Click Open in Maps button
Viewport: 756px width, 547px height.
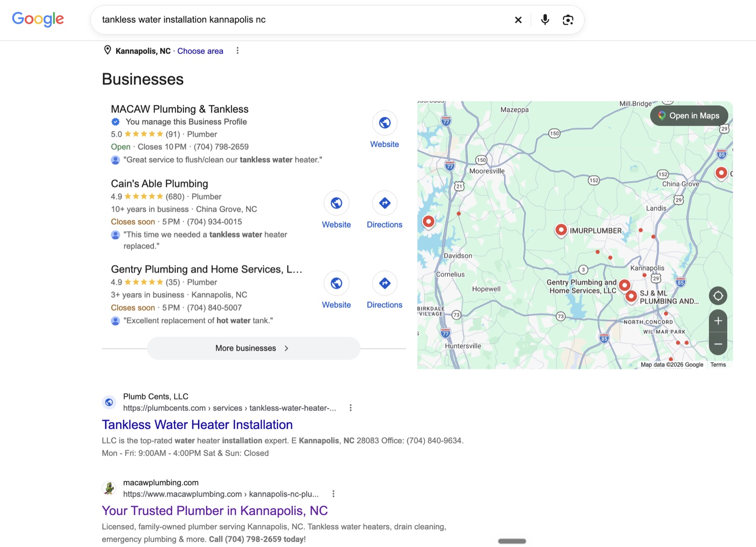click(x=689, y=116)
